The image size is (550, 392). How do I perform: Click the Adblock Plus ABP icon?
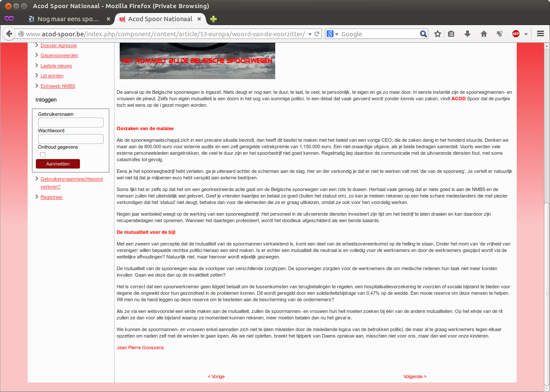(515, 34)
